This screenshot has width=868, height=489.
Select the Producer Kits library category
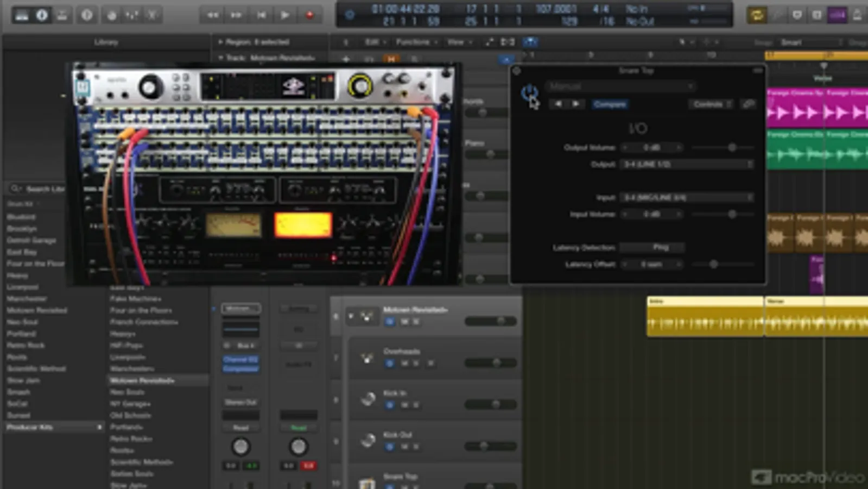(x=54, y=427)
